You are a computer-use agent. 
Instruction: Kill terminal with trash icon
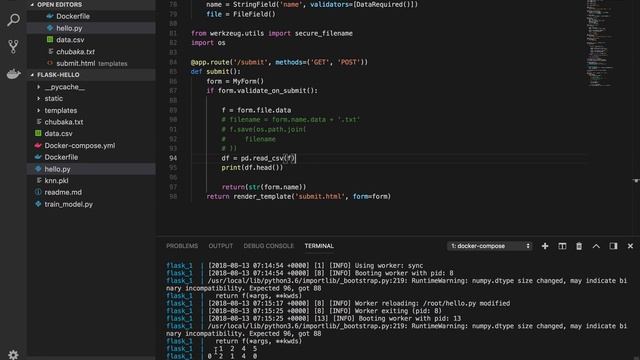coord(579,246)
